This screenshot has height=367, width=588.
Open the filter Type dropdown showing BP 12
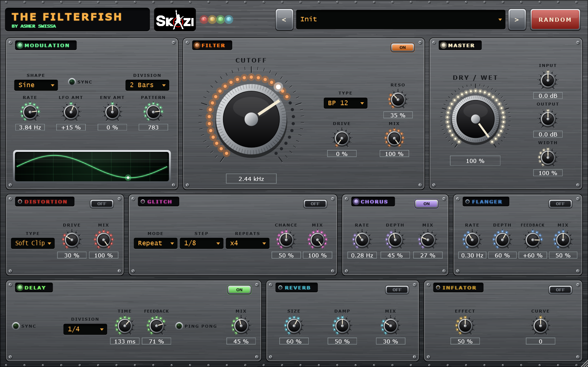point(345,103)
